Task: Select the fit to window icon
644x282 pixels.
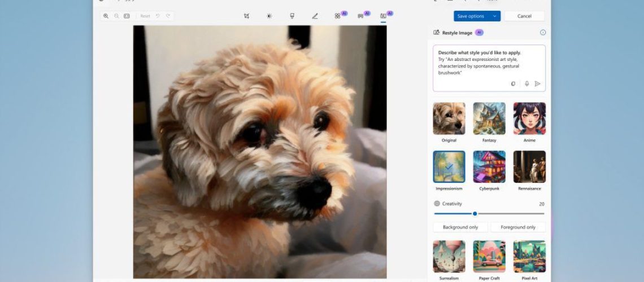Action: tap(127, 16)
